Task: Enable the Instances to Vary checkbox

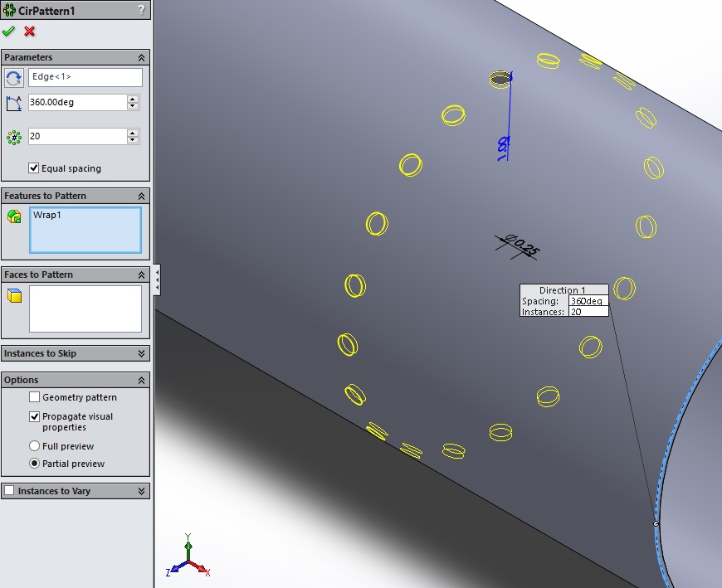Action: click(x=9, y=491)
